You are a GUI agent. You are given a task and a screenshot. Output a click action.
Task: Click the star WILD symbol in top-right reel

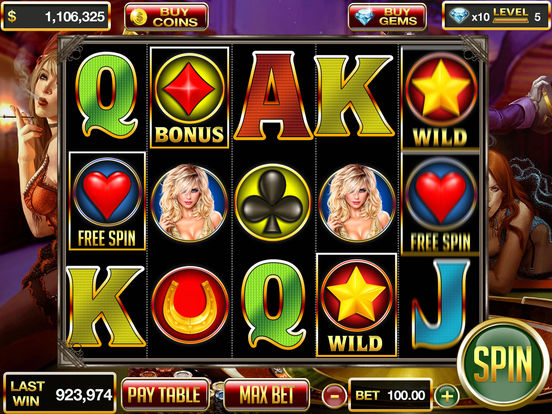click(x=441, y=99)
